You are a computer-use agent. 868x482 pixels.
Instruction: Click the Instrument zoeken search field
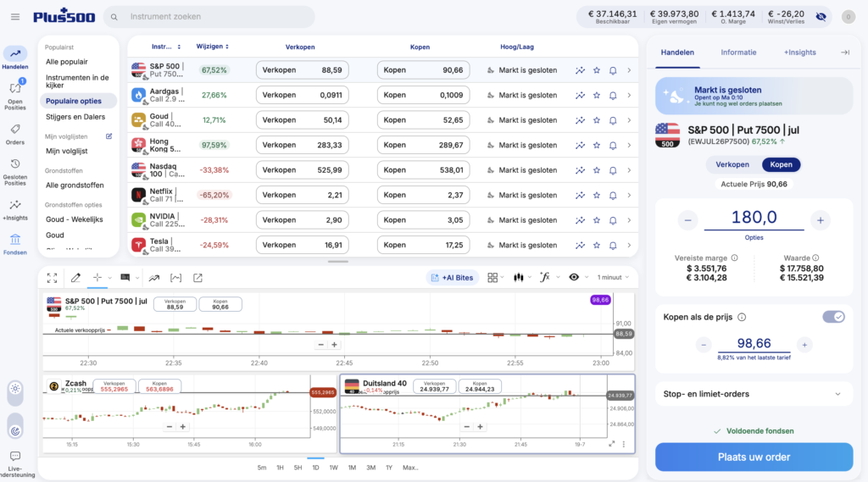209,17
